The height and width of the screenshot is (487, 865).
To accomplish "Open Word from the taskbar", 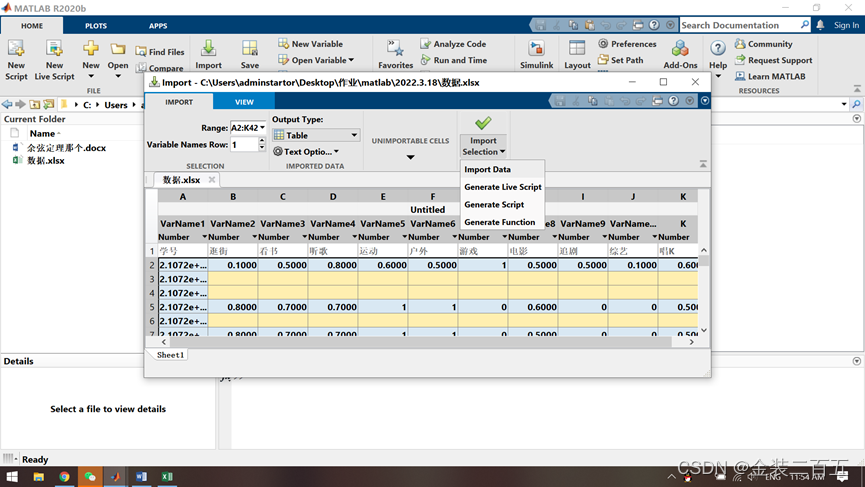I will click(141, 477).
